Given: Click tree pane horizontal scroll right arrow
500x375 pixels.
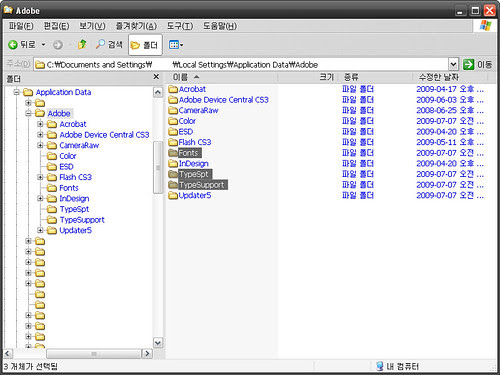Looking at the screenshot, I should tap(147, 354).
